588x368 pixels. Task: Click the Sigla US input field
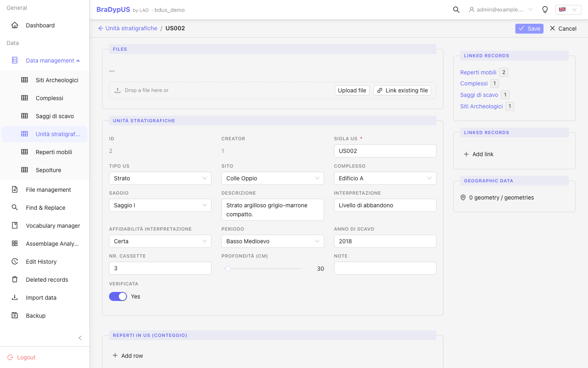385,151
